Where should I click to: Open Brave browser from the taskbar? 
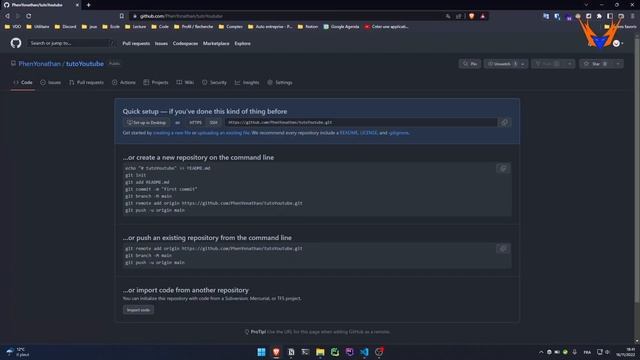click(x=276, y=352)
